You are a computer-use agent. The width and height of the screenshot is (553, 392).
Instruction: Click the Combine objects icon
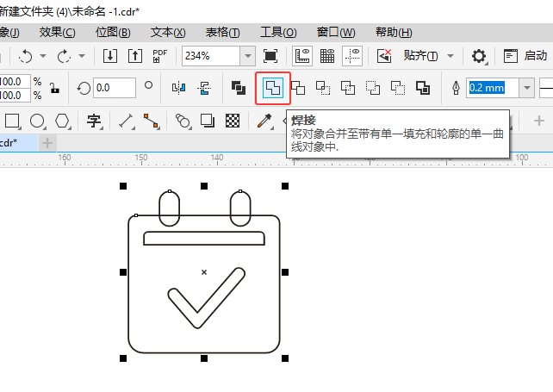click(239, 88)
